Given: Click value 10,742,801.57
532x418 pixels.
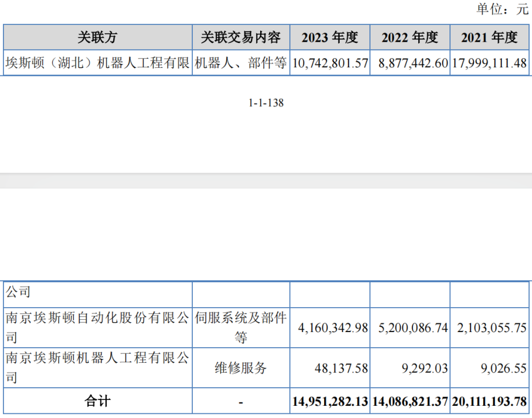Looking at the screenshot, I should [330, 63].
